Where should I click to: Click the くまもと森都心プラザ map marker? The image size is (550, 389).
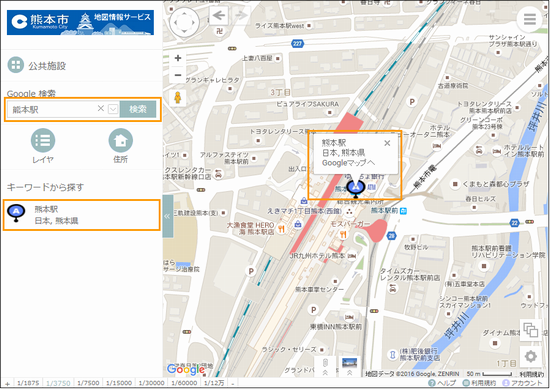tap(455, 184)
